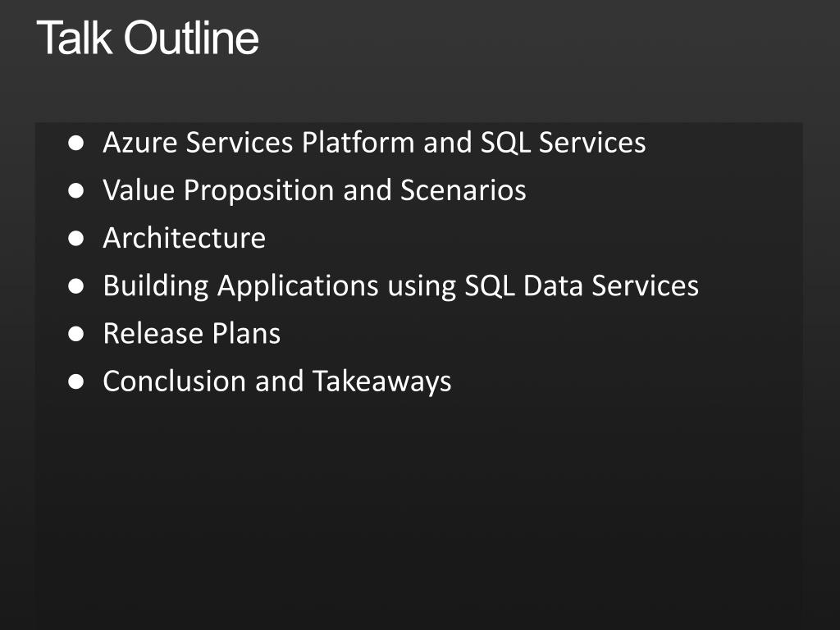Click the word 'Conclusion' in last bullet
840x630 pixels.
click(x=175, y=381)
